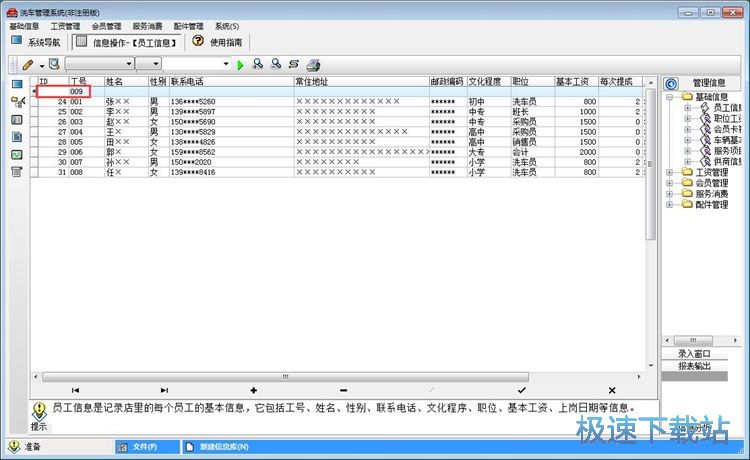Select the 会员卡 tree item
The width and height of the screenshot is (750, 460).
[727, 129]
